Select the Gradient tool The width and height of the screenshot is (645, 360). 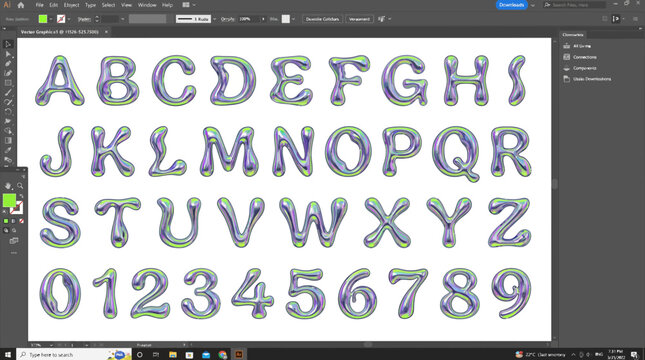click(8, 140)
